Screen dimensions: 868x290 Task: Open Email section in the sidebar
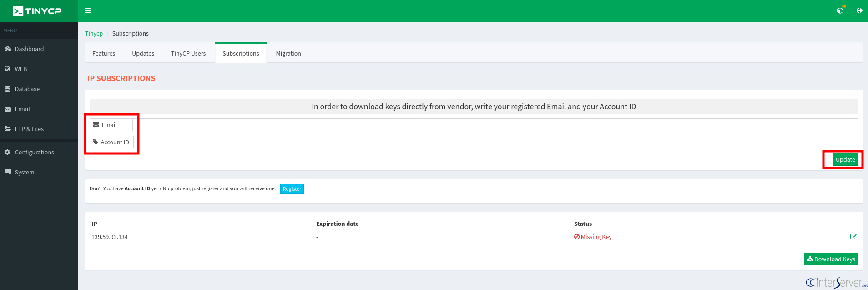(x=39, y=109)
